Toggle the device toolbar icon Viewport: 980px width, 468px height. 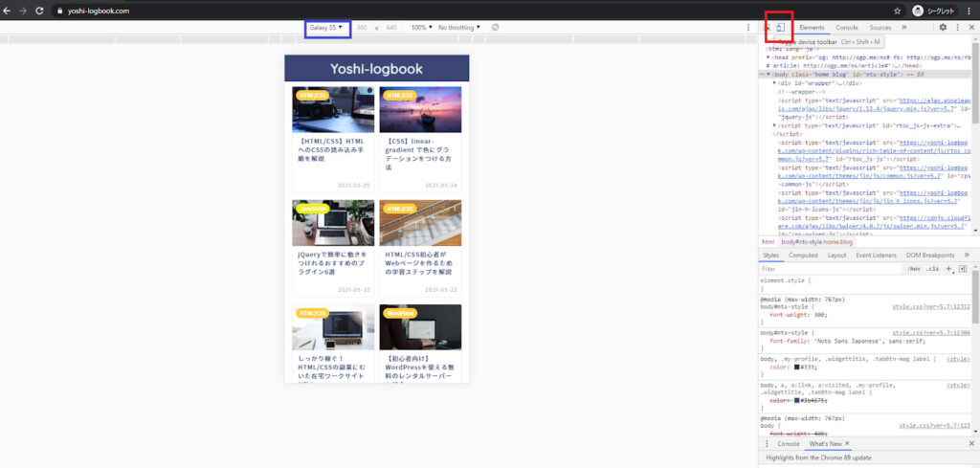(x=780, y=28)
